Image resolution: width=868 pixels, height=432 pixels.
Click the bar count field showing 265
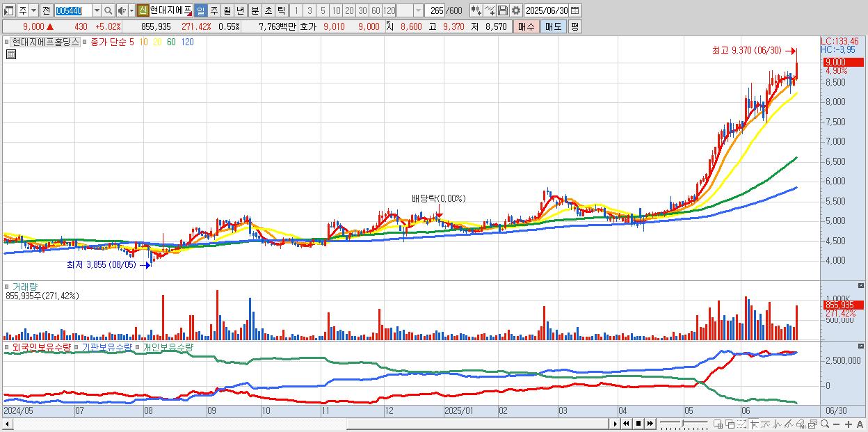pyautogui.click(x=435, y=10)
